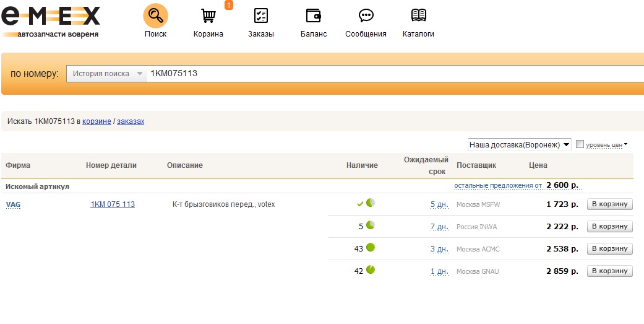Click the Заказы menu label
Viewport: 644px width, 324px height.
point(261,34)
